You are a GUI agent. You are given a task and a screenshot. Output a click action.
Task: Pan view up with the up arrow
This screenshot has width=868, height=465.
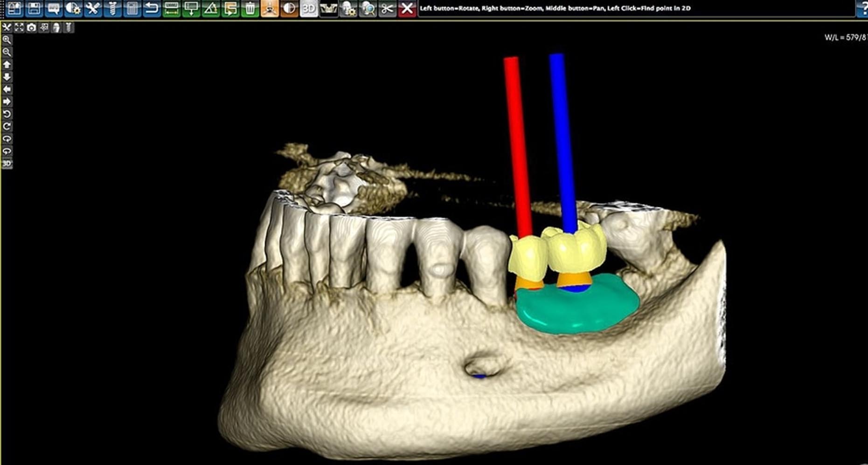click(7, 64)
